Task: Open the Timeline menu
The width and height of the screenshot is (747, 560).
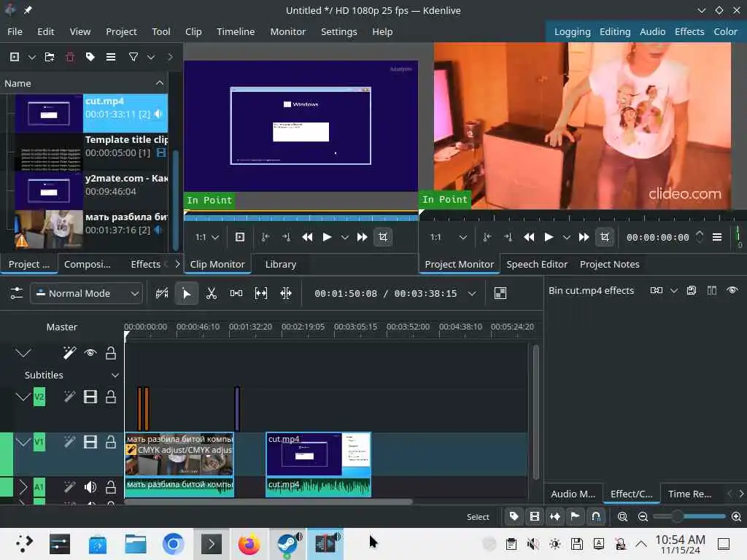Action: 236,31
